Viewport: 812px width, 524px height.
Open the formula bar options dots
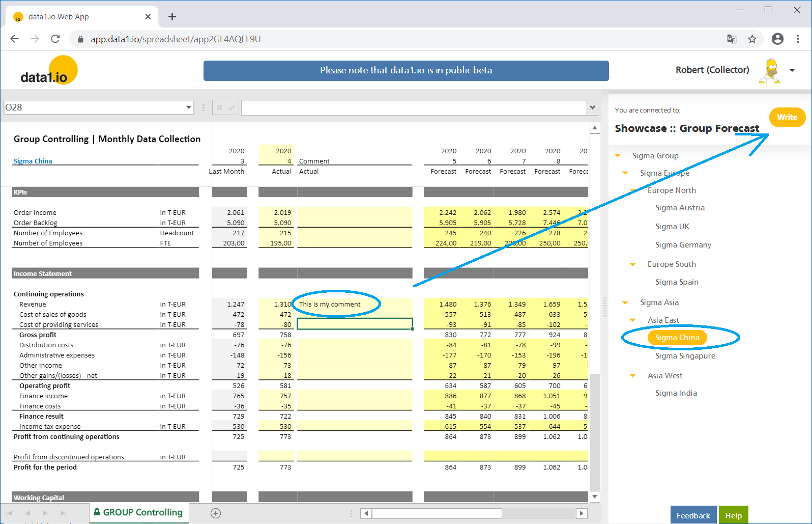(x=203, y=107)
